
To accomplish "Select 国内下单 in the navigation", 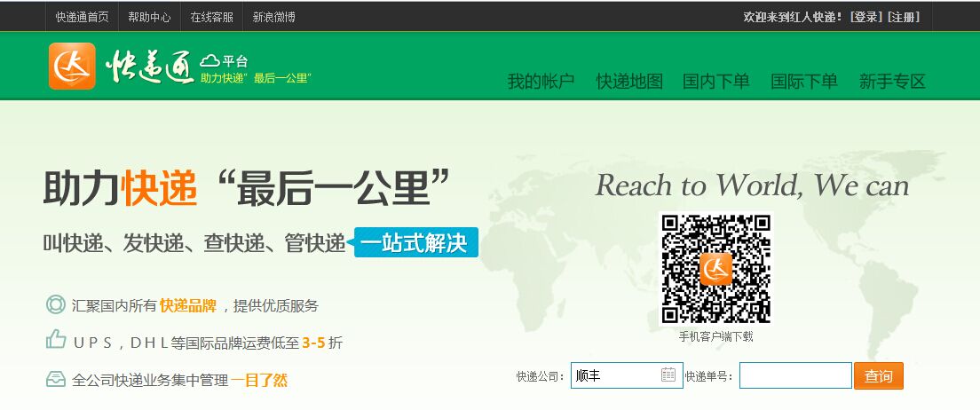I will coord(715,82).
